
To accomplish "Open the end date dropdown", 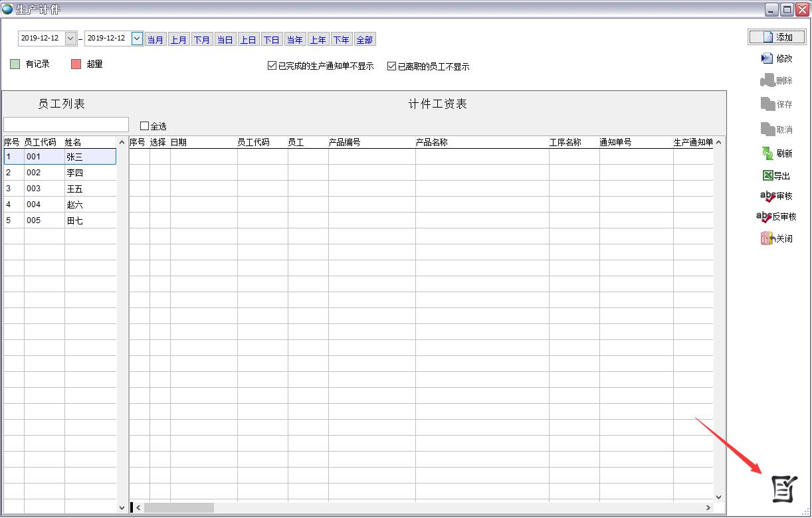I will coord(137,39).
